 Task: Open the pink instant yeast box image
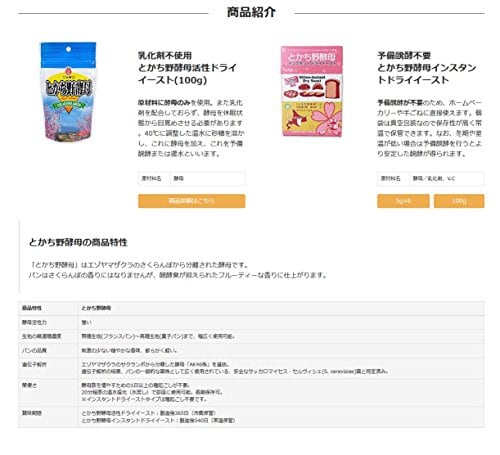312,91
